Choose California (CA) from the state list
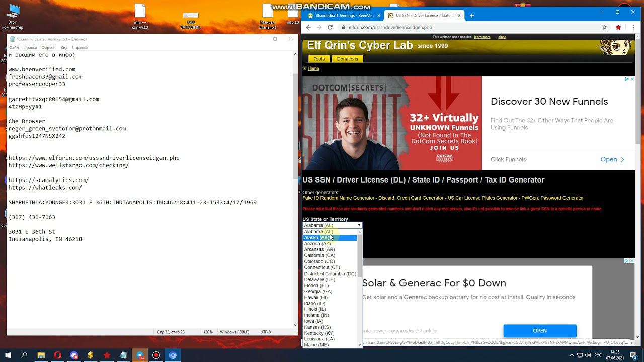 pyautogui.click(x=330, y=255)
